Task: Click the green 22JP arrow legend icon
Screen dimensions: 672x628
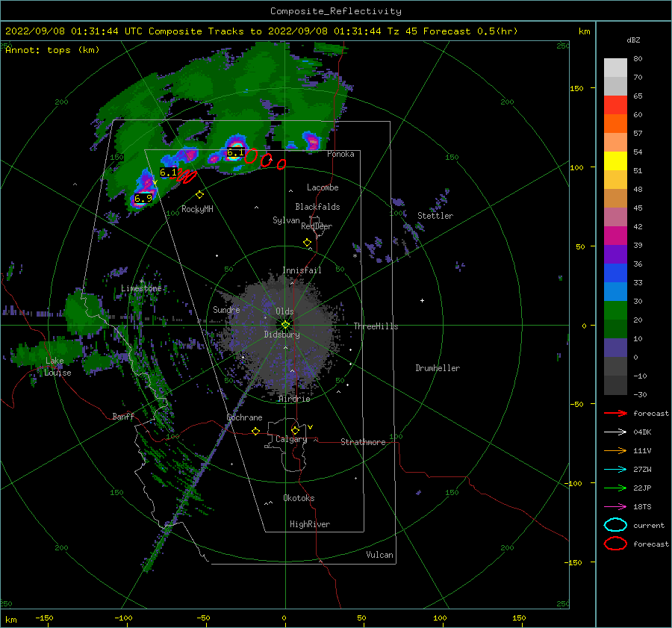Action: 615,488
